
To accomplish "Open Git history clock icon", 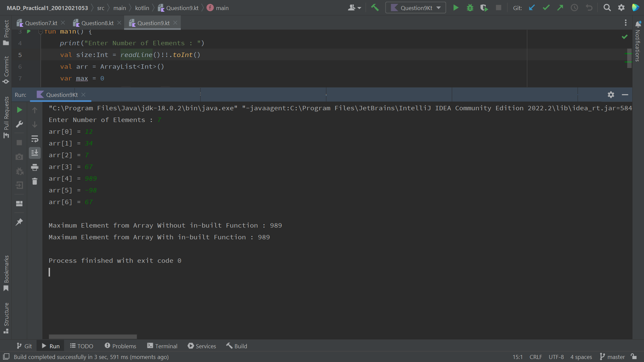I will coord(574,8).
